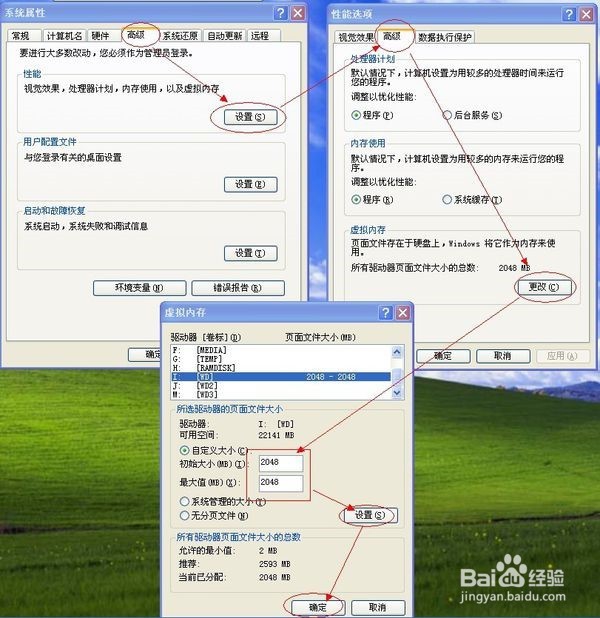Open the 数据执行保护 tab

[x=445, y=37]
